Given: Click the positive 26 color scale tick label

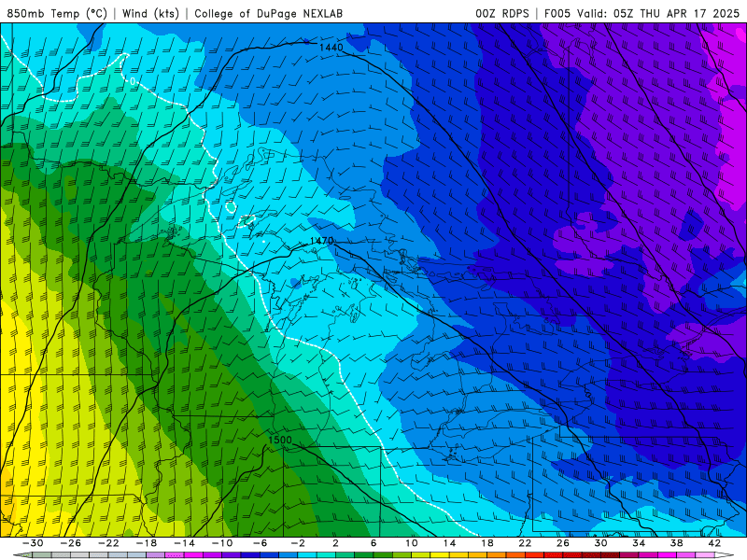Looking at the screenshot, I should [563, 543].
